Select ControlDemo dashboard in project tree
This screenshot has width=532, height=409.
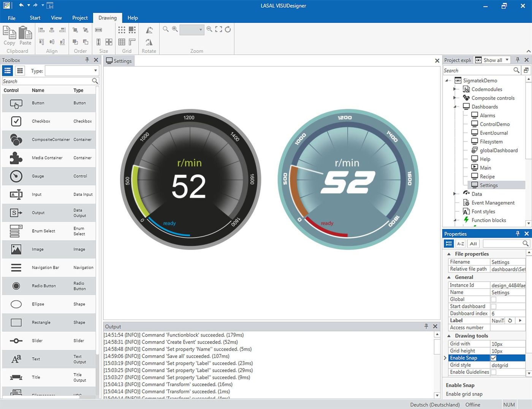(494, 124)
